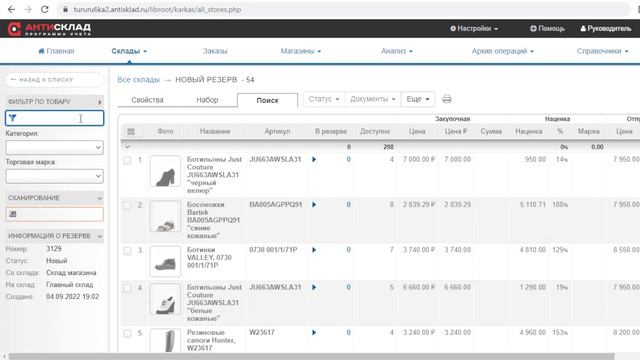This screenshot has width=640, height=360.
Task: Tick checkbox for row 1 Ботильоны
Action: 127,160
